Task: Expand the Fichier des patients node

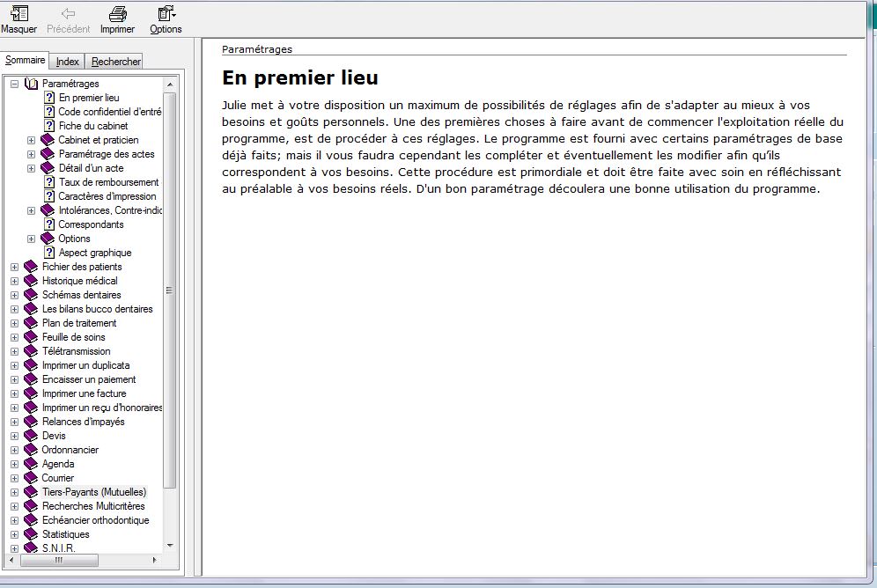Action: pos(14,267)
